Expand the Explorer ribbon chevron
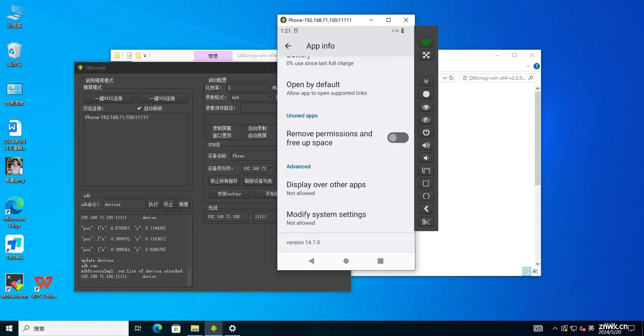Screen dimensions: 644x336 528,66
